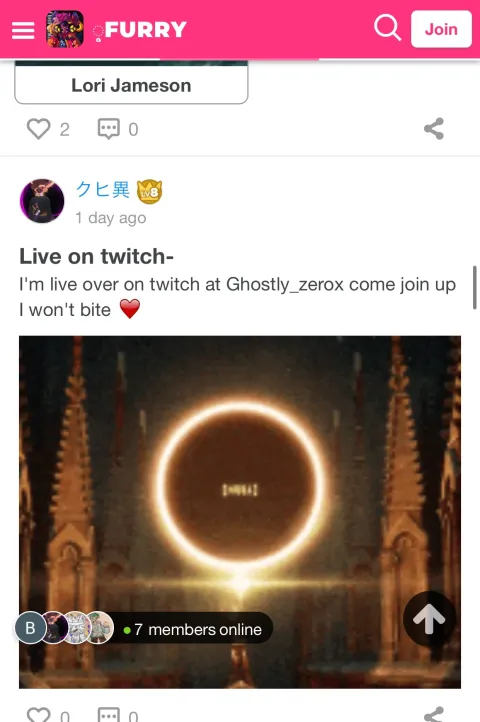Share the Live on twitch post
Viewport: 480px width, 722px height.
click(x=434, y=715)
